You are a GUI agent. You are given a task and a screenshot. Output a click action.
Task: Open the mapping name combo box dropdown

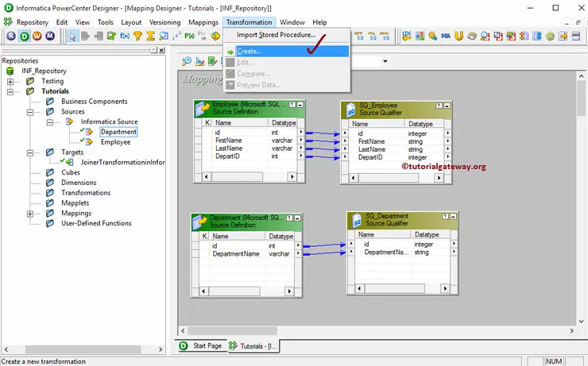point(385,61)
